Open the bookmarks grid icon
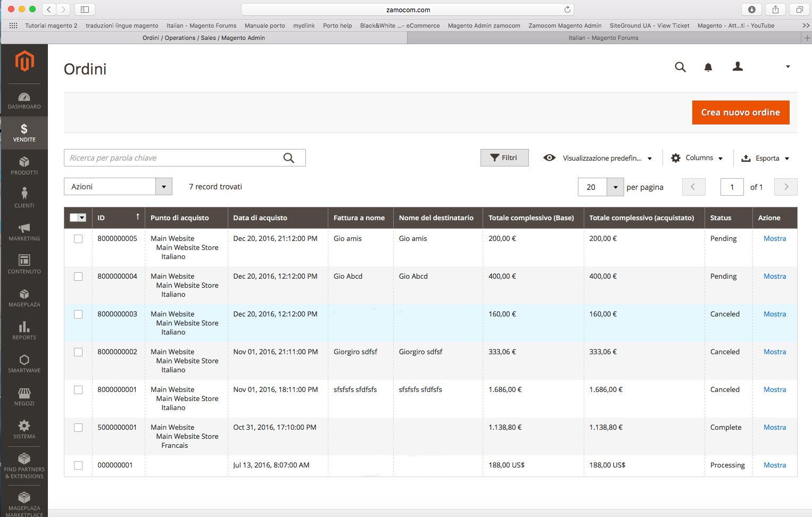The height and width of the screenshot is (517, 812). 13,26
